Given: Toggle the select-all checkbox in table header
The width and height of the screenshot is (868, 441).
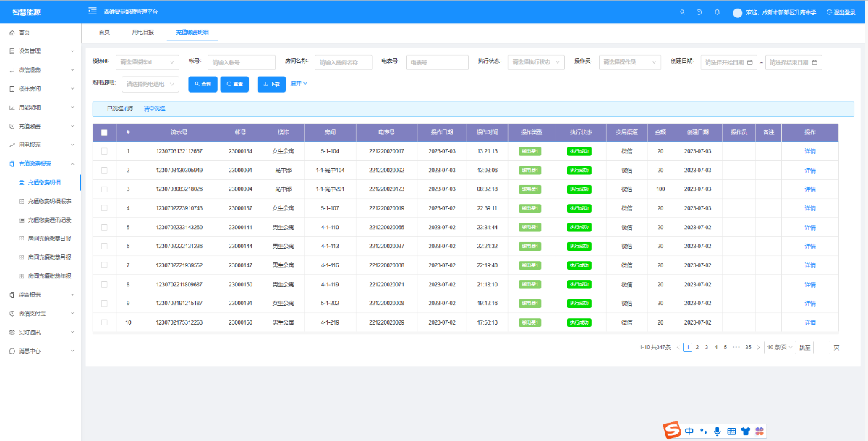Looking at the screenshot, I should coord(104,133).
